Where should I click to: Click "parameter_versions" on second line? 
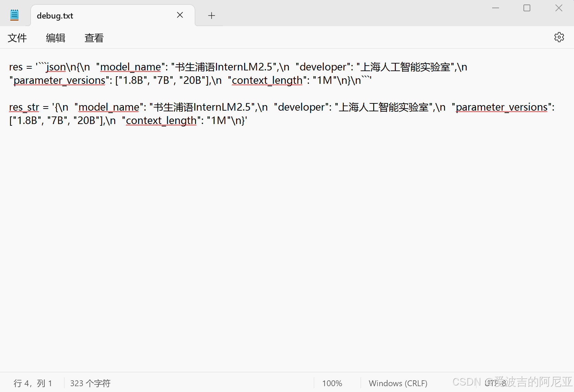59,80
